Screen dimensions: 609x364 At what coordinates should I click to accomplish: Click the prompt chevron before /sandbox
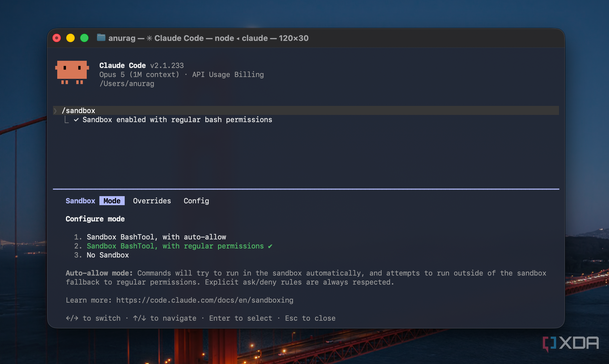click(55, 111)
